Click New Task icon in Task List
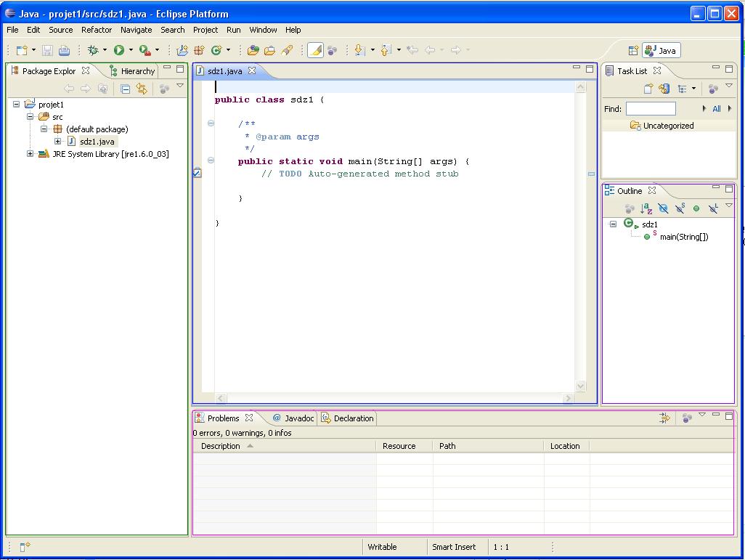This screenshot has width=745, height=560. pyautogui.click(x=648, y=89)
